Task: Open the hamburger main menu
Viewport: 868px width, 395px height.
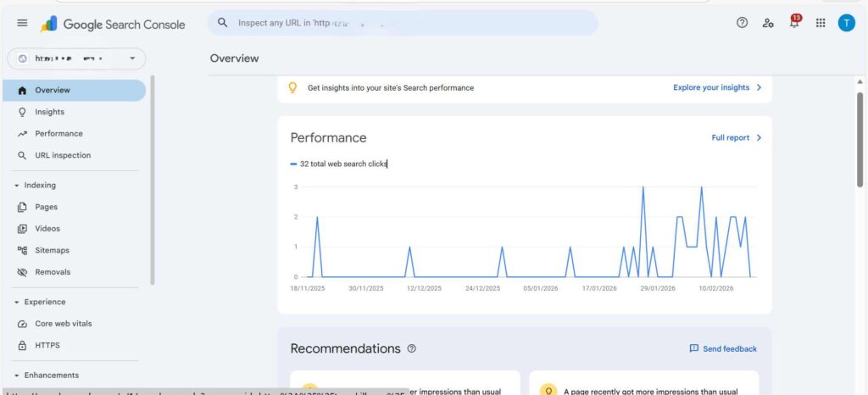Action: [x=22, y=23]
